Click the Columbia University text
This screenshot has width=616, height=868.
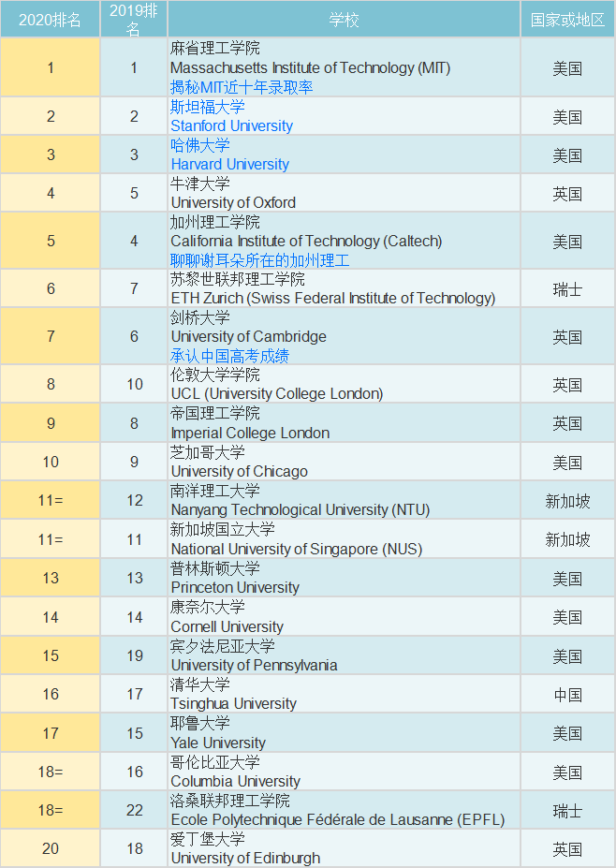235,781
